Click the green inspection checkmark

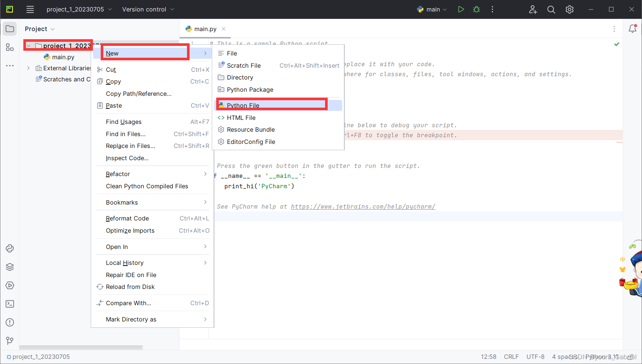(617, 44)
